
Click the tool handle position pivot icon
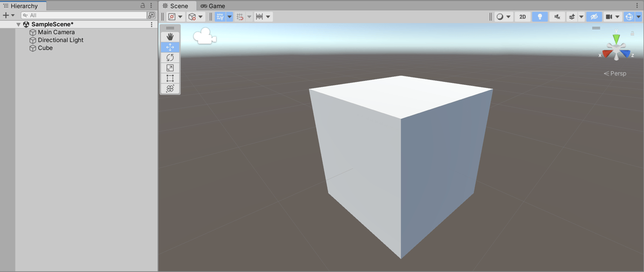coord(172,17)
